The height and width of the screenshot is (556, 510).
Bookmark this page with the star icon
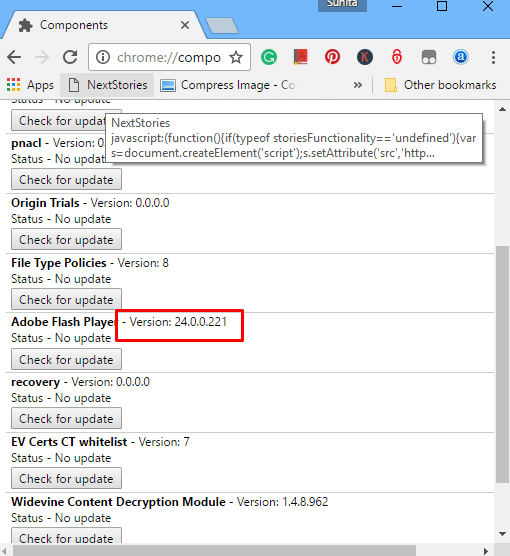[236, 57]
